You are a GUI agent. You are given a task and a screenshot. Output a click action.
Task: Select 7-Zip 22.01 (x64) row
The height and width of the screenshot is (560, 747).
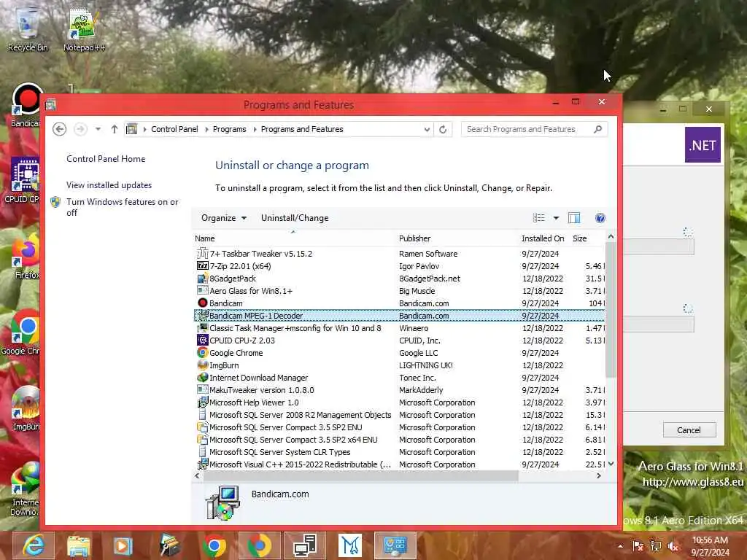tap(399, 266)
